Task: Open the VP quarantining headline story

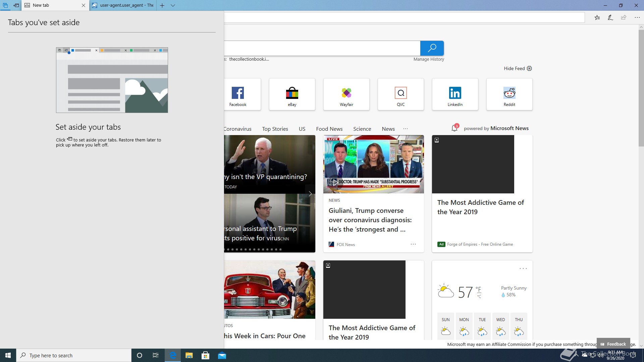Action: click(265, 177)
